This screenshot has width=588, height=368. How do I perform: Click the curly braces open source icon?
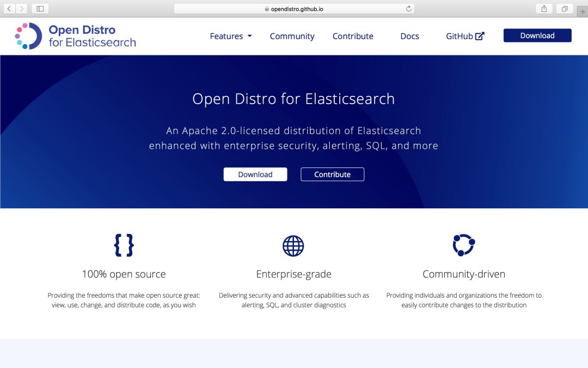(x=124, y=245)
